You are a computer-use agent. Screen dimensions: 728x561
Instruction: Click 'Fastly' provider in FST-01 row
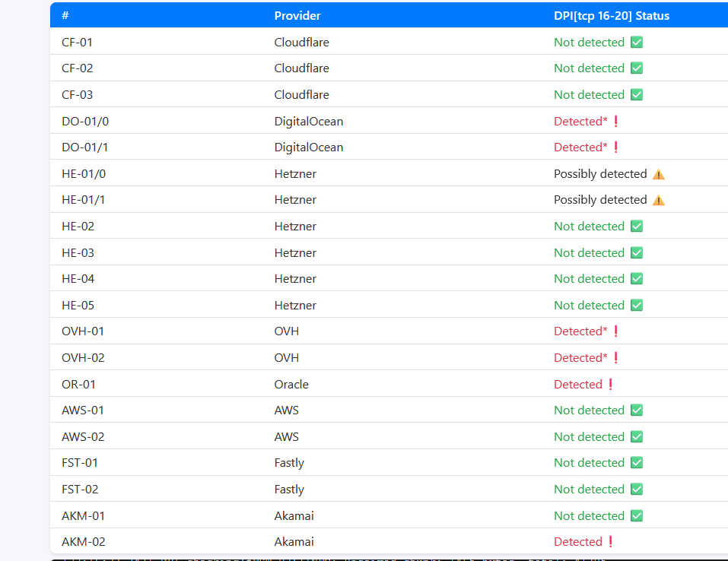pyautogui.click(x=289, y=463)
